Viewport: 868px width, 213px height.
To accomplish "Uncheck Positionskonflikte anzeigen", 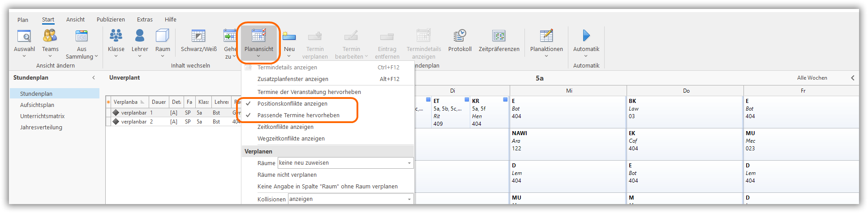I will click(x=292, y=104).
